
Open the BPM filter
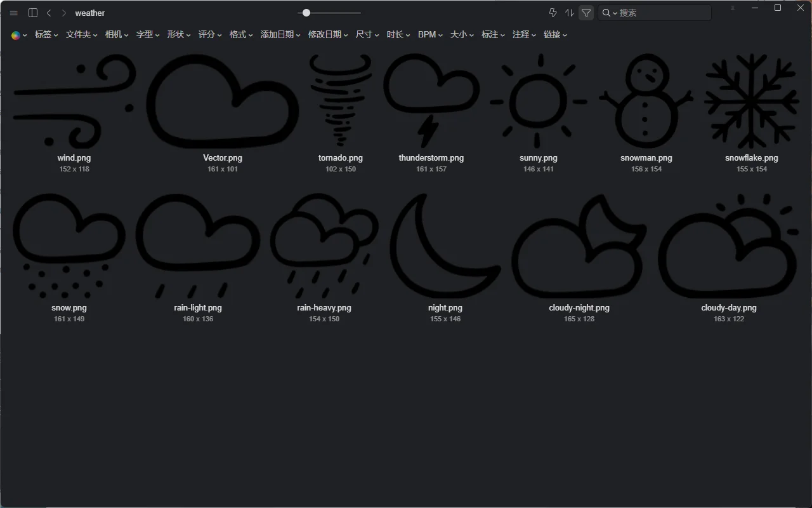(x=430, y=35)
